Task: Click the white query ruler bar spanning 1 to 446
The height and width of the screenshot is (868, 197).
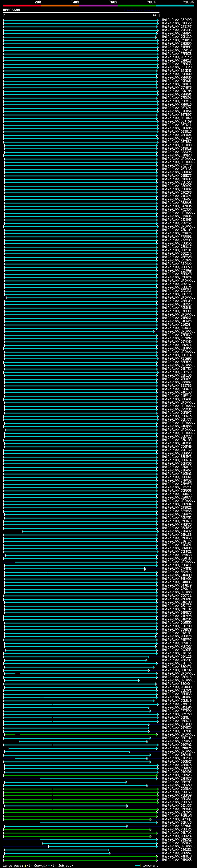Action: pos(81,12)
